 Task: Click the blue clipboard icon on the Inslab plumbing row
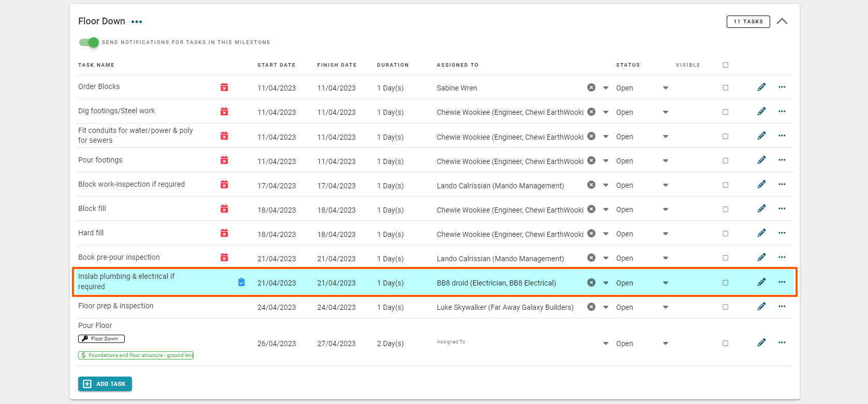241,282
